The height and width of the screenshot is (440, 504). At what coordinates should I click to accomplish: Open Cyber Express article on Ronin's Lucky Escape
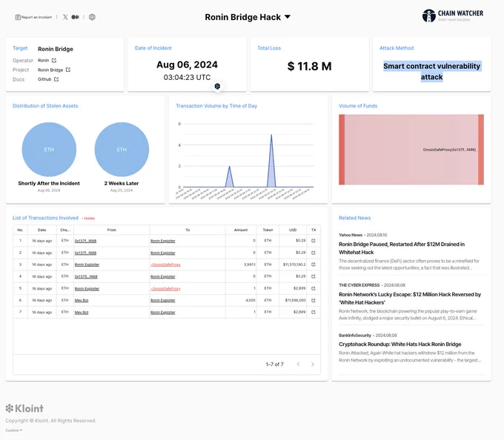click(x=410, y=299)
